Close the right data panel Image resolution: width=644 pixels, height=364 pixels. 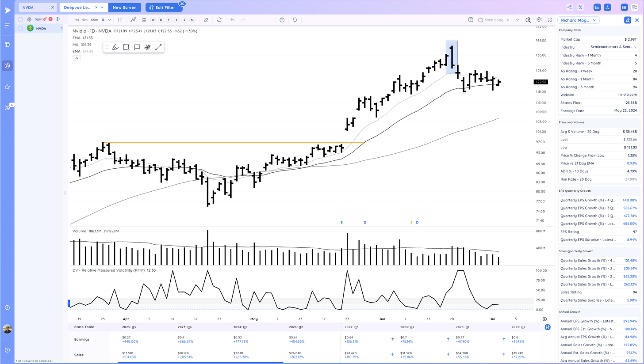tap(637, 20)
